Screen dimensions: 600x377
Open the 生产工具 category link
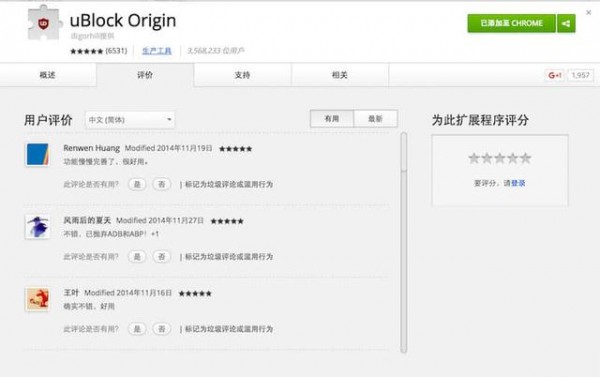pos(157,51)
